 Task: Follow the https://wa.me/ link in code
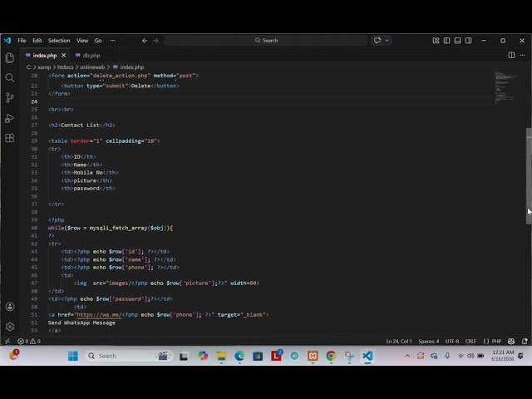coord(99,315)
